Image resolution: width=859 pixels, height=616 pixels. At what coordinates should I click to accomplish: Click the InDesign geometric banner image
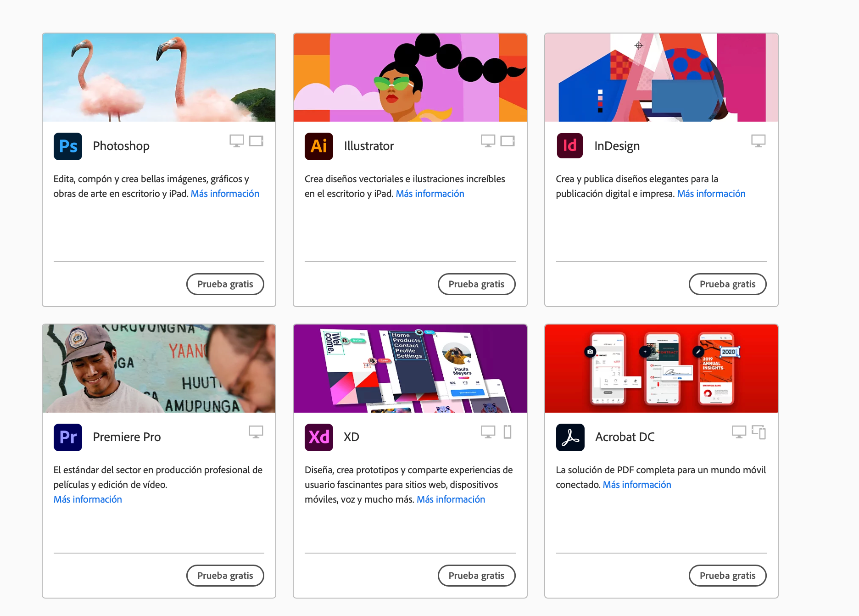pyautogui.click(x=661, y=78)
